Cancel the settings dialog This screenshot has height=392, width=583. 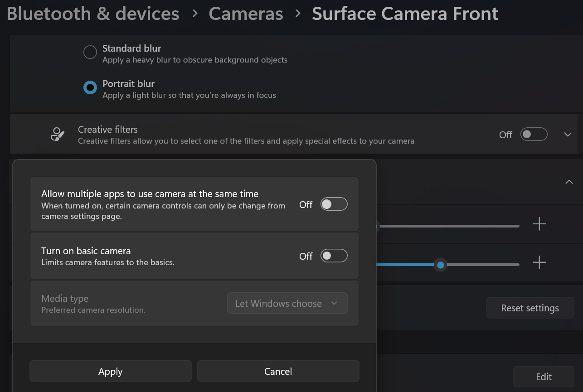pyautogui.click(x=278, y=371)
